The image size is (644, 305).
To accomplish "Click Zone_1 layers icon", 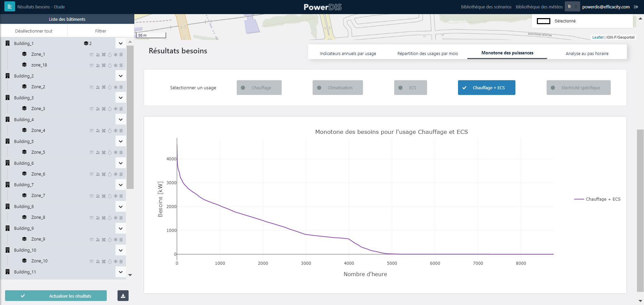I will 24,54.
